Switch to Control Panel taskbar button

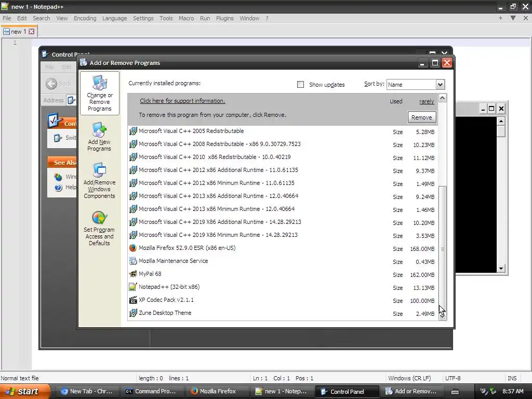(x=347, y=392)
